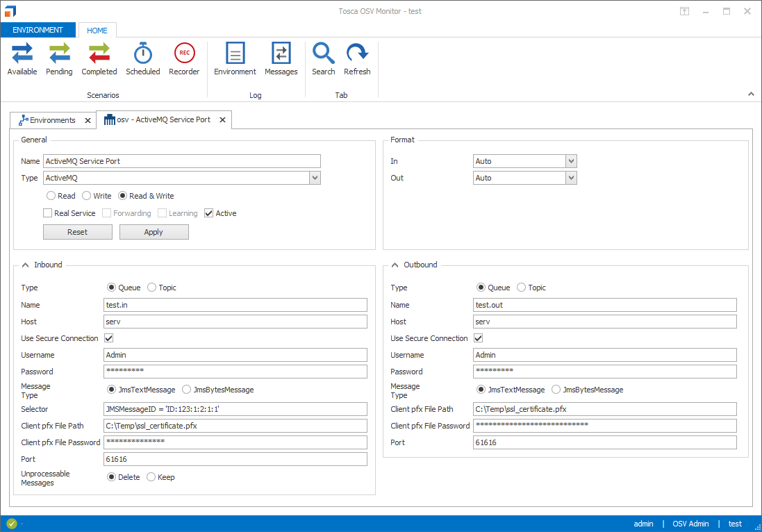Enable the Real Service checkbox
This screenshot has width=762, height=532.
click(48, 213)
